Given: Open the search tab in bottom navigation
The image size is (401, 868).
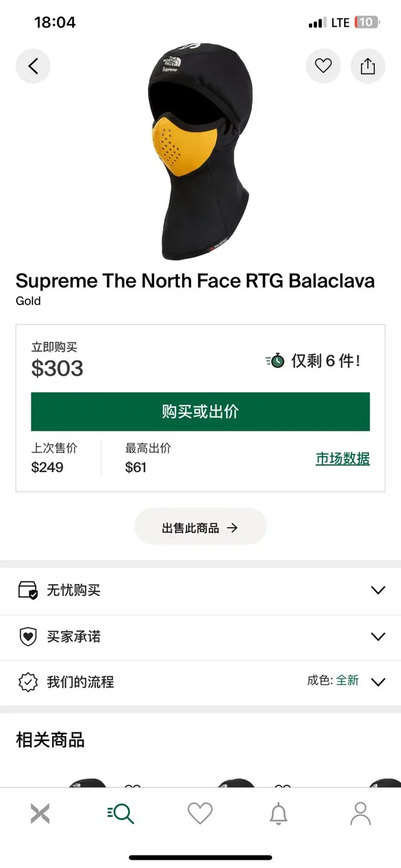Looking at the screenshot, I should point(120,812).
